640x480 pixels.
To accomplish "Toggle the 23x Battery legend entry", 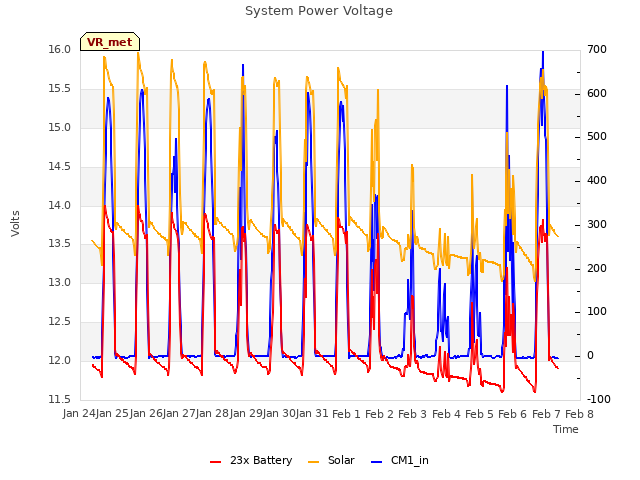I will coord(251,460).
